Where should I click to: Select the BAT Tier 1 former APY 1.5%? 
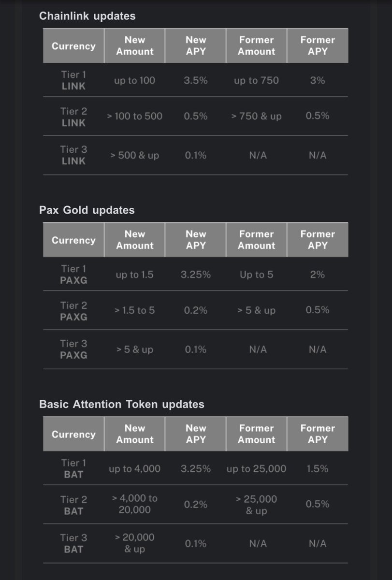318,469
